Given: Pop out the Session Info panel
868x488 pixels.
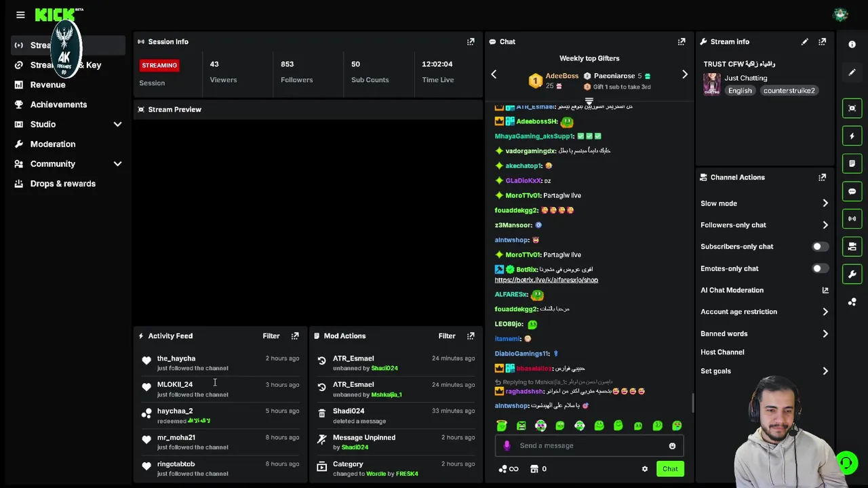Looking at the screenshot, I should tap(471, 42).
